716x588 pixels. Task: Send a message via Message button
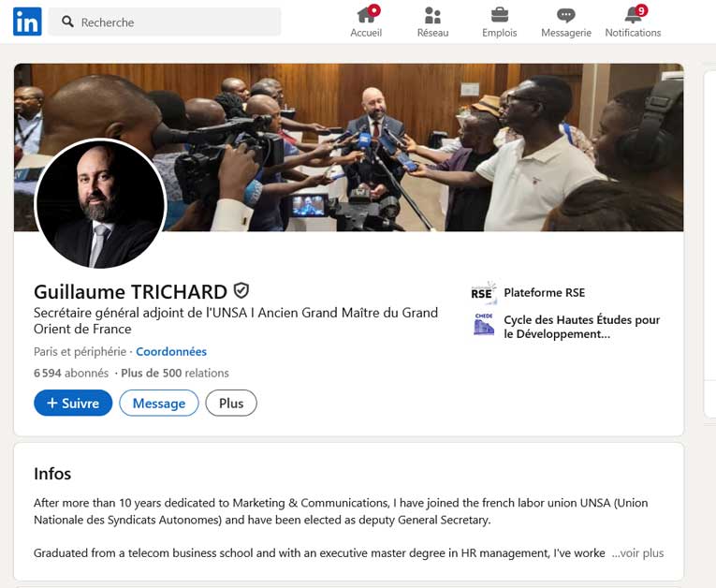pos(159,403)
